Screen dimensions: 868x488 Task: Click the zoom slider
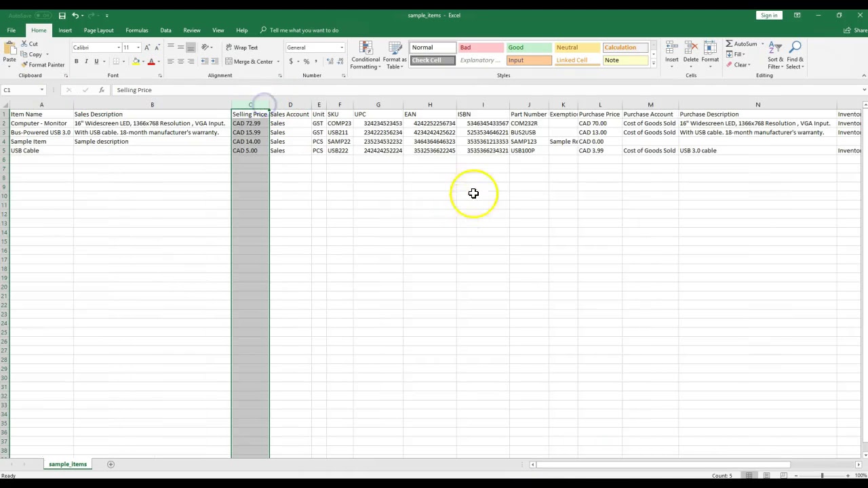click(822, 475)
